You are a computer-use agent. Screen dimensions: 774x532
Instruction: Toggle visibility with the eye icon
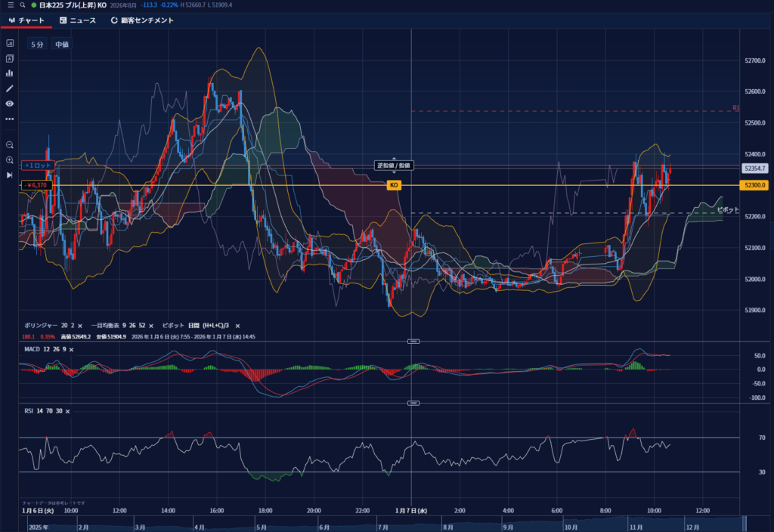[10, 104]
